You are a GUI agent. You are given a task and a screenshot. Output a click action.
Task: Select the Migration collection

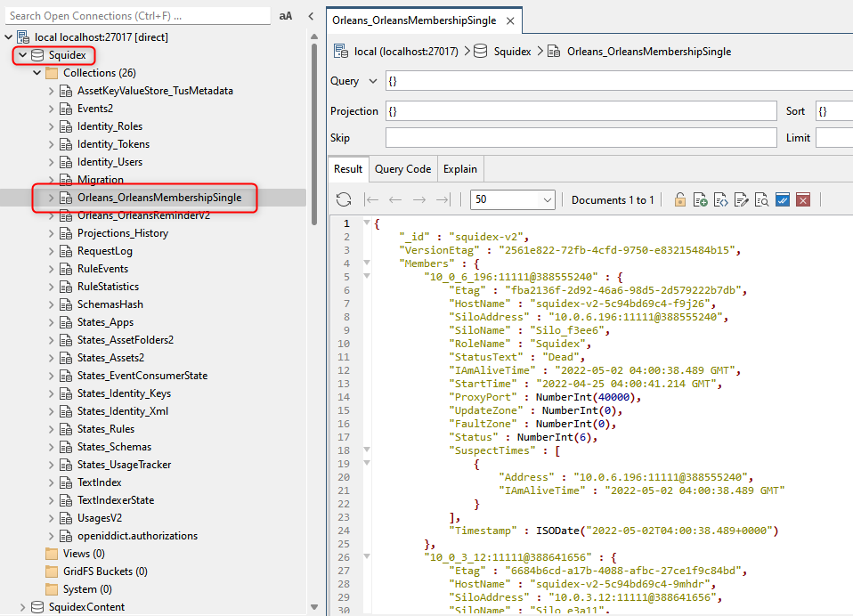pos(100,180)
